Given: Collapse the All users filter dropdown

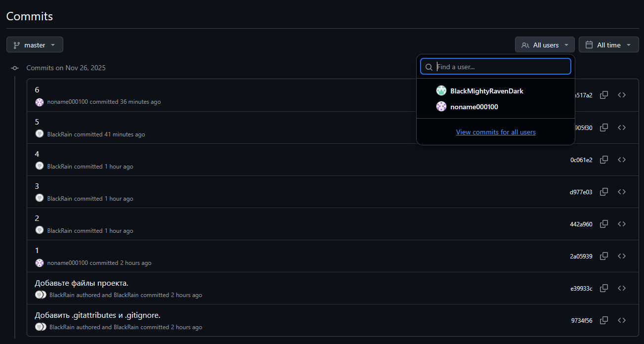Looking at the screenshot, I should [x=545, y=45].
